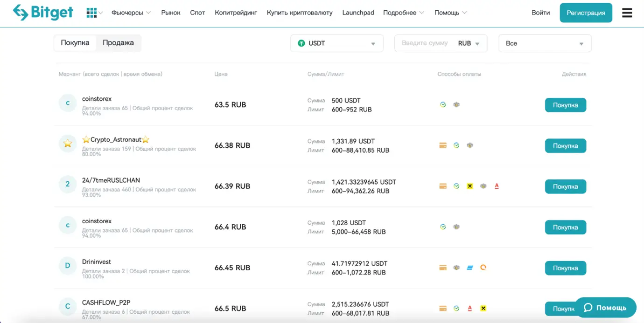Expand the chevron beside the apps grid icon
This screenshot has height=323, width=644.
tap(101, 13)
